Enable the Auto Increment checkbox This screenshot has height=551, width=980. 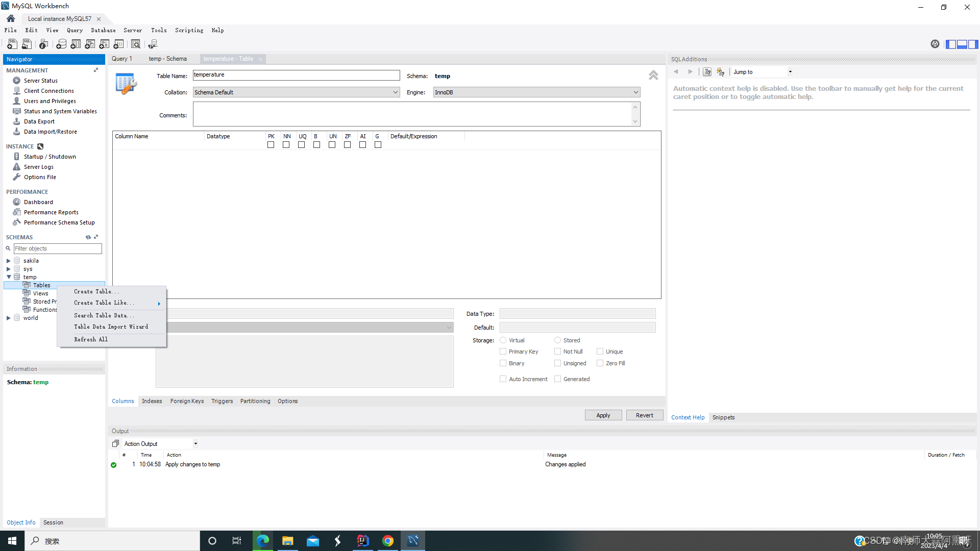pyautogui.click(x=503, y=379)
